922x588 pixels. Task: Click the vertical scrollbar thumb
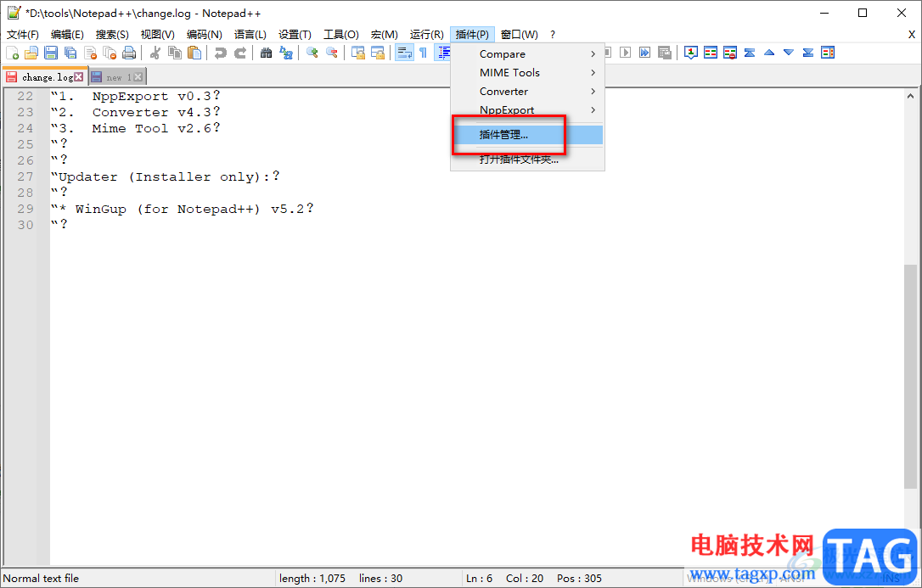tap(910, 376)
